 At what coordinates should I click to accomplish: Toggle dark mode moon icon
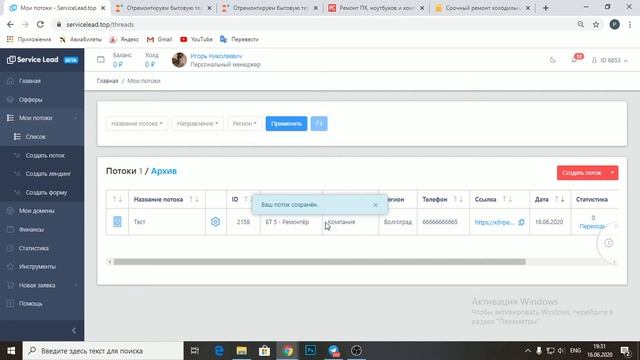553,60
